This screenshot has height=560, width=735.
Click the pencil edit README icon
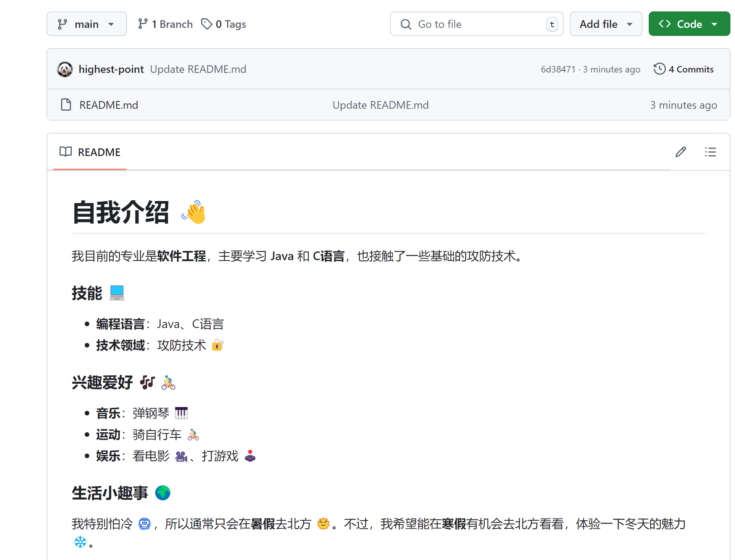coord(680,152)
